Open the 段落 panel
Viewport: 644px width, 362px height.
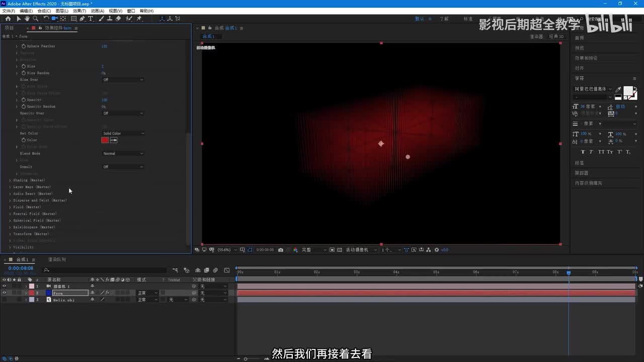click(580, 163)
